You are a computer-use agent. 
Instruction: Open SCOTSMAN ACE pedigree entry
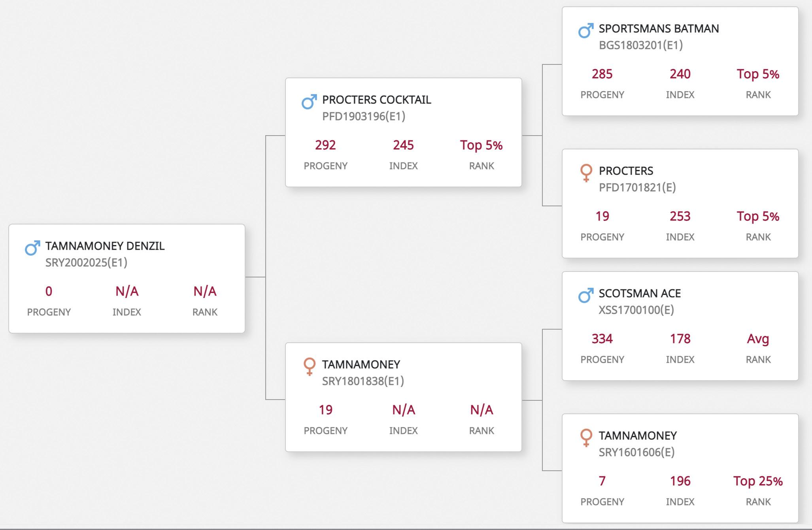[x=640, y=293]
